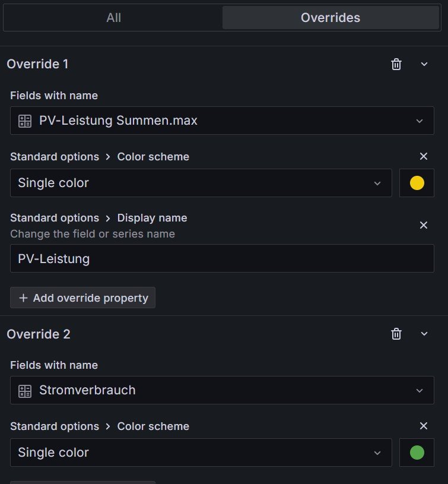Click field icon beside Stromverbrauch
Image resolution: width=448 pixels, height=484 pixels.
click(x=25, y=390)
